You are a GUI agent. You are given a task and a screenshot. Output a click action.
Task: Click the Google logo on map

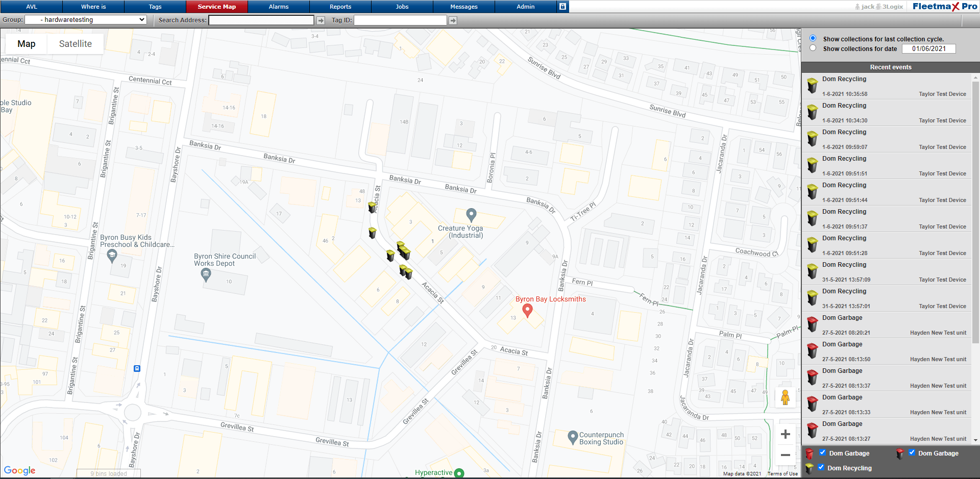(x=20, y=470)
